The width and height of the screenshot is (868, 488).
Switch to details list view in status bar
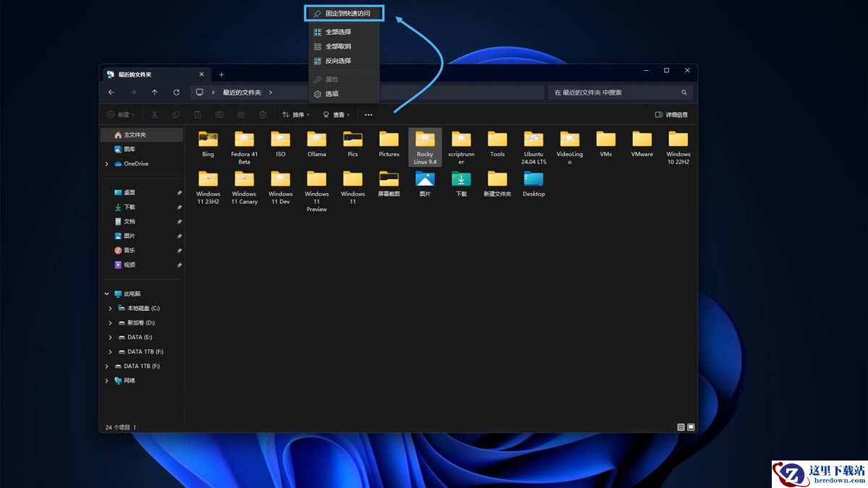tap(681, 427)
